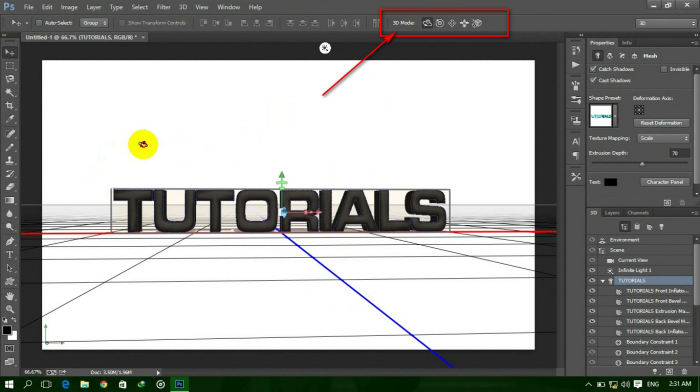Viewport: 700px width, 392px height.
Task: Enable Show Transform Controls checkbox
Action: (x=122, y=23)
